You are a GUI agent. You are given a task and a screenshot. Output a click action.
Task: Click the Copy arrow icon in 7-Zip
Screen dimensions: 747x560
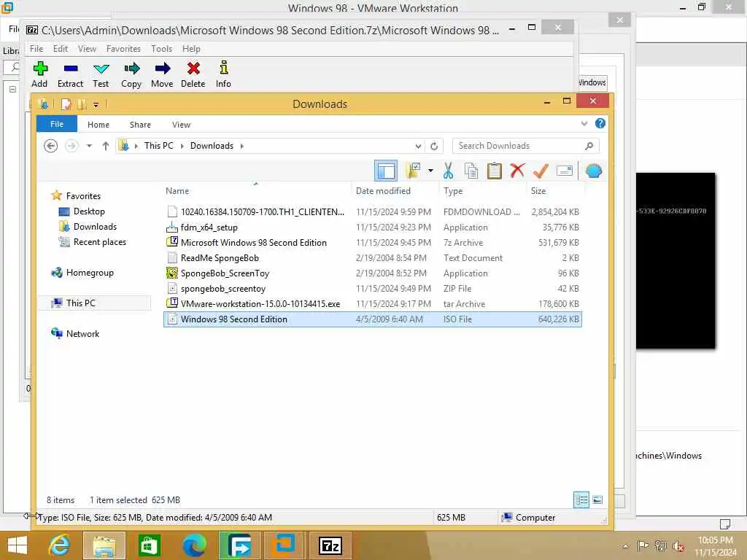(132, 69)
